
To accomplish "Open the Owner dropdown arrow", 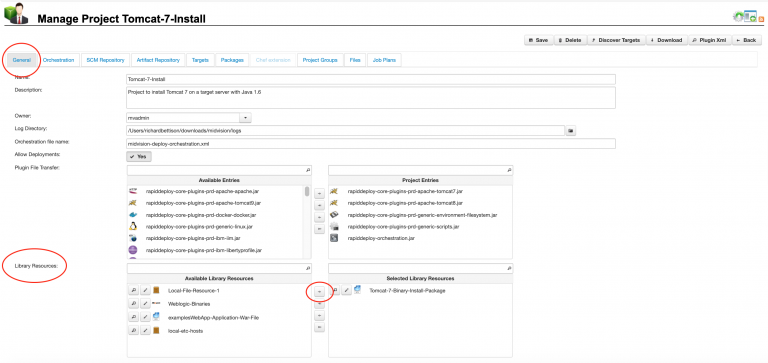I will (x=245, y=118).
